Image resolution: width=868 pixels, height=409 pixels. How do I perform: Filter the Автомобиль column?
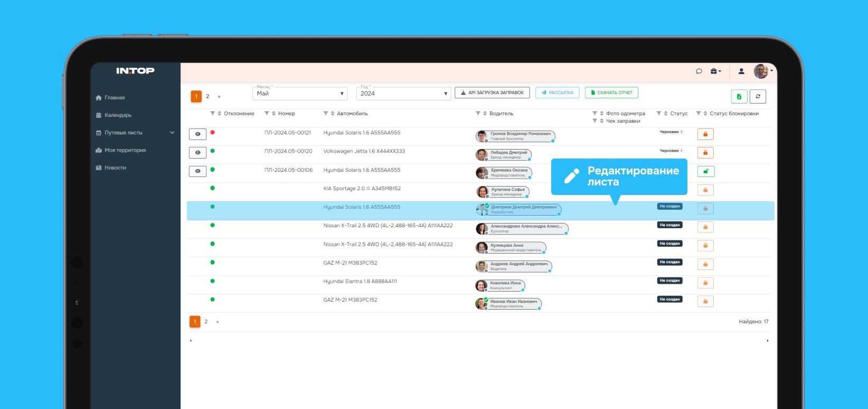point(326,114)
